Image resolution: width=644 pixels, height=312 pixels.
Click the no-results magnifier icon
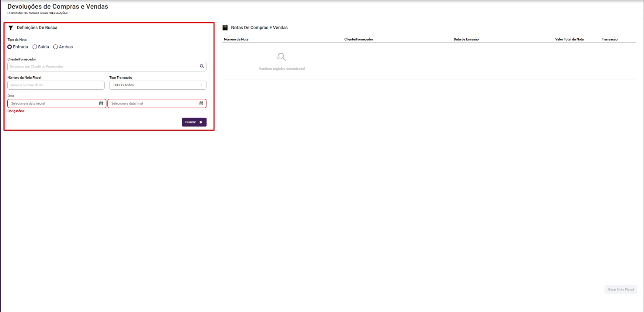(281, 57)
